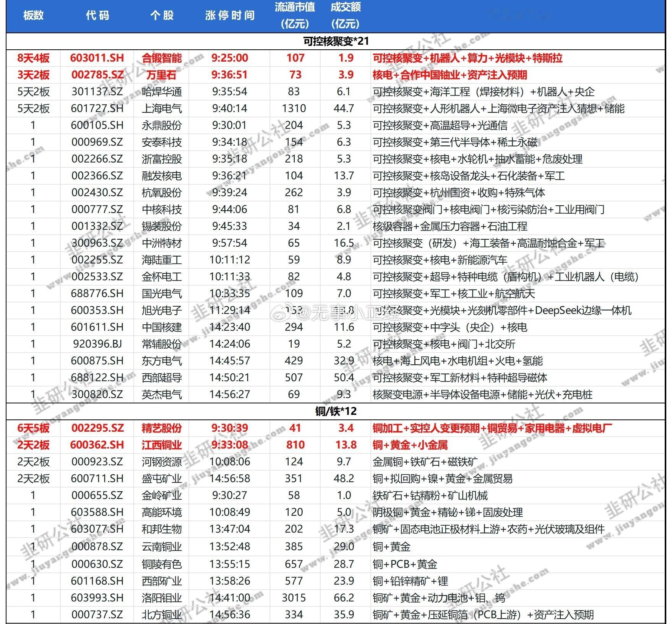This screenshot has height=624, width=672.
Task: Click the 成交额 (亿元) column header
Action: point(346,15)
